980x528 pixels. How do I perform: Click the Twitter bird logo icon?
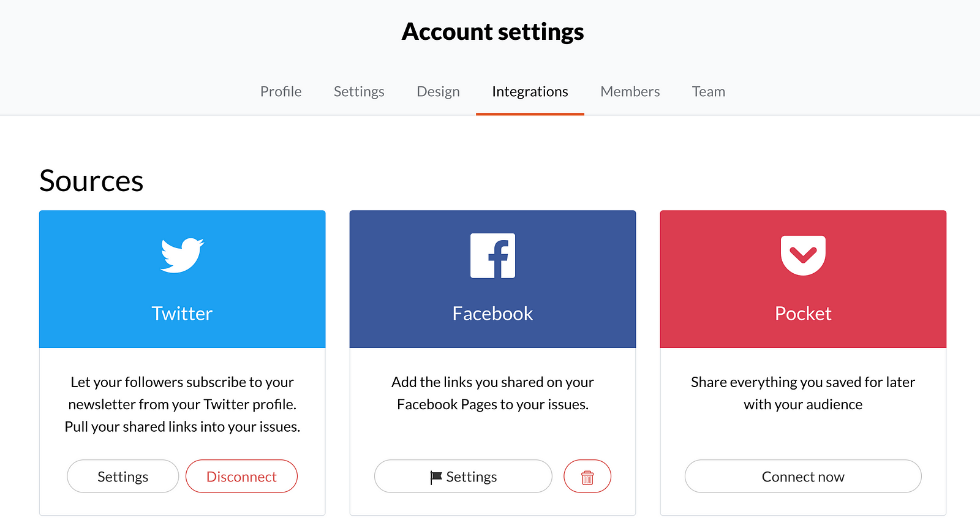[182, 255]
